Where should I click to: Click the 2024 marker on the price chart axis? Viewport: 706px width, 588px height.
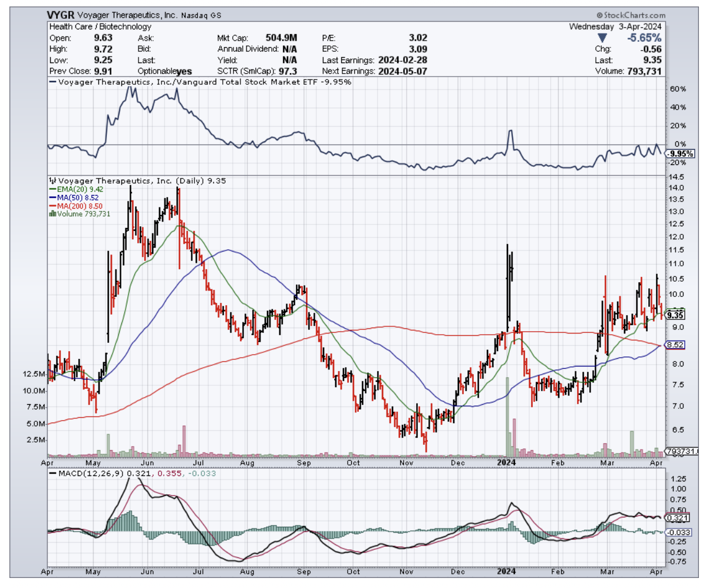click(507, 463)
